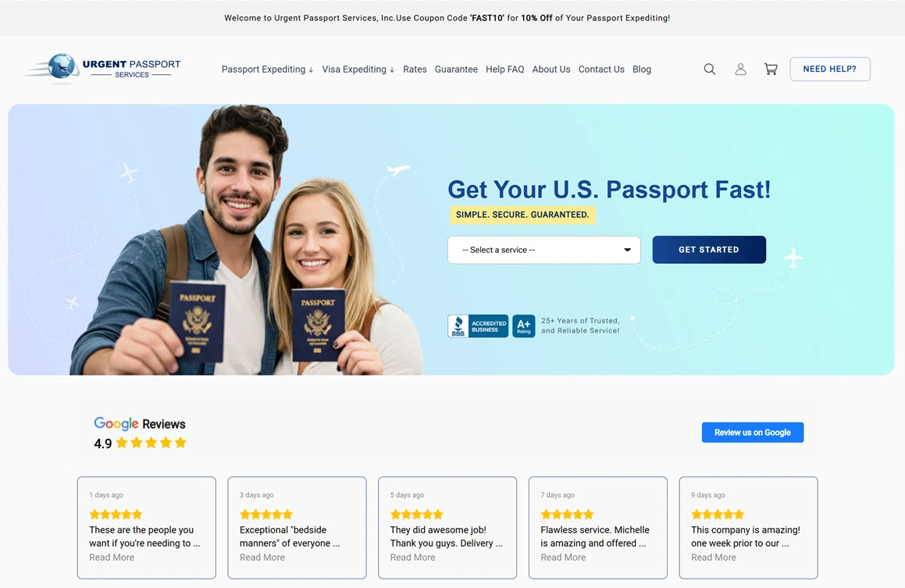
Task: Click the Urgent Passport Services globe logo
Action: coord(104,68)
